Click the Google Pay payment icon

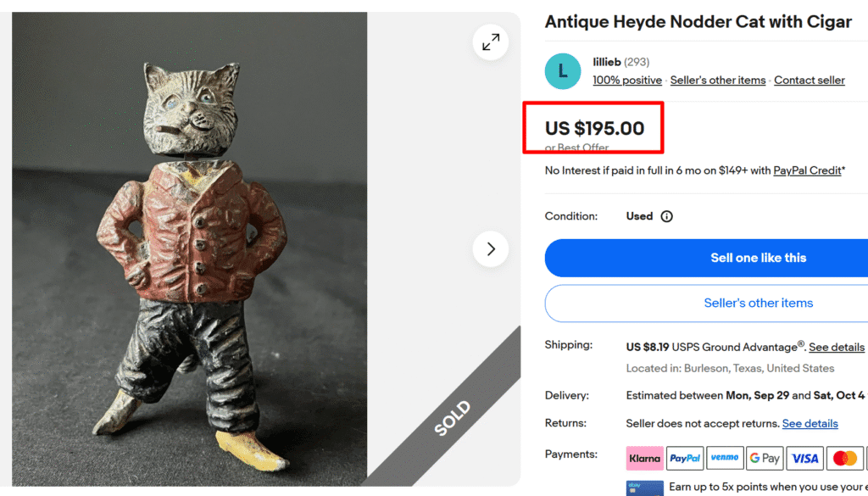pyautogui.click(x=765, y=458)
